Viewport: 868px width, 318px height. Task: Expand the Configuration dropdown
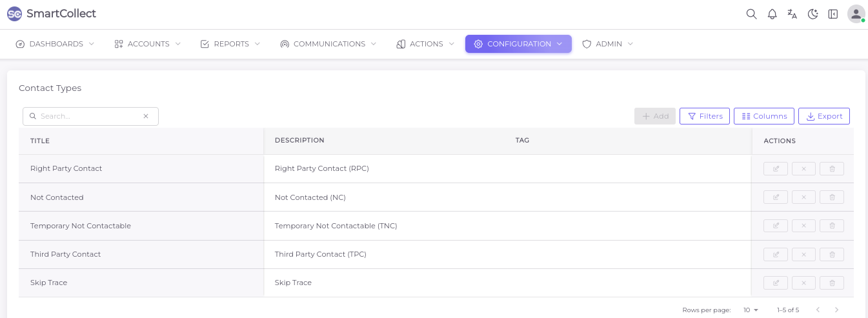[x=518, y=44]
